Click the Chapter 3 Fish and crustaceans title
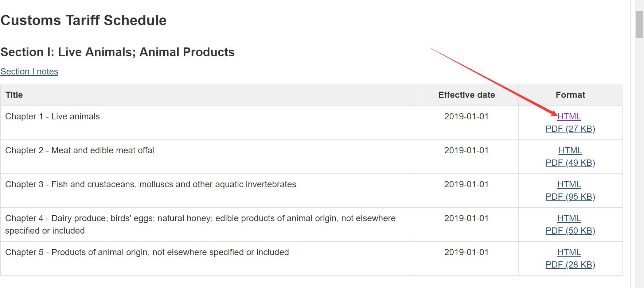This screenshot has width=644, height=288. pos(151,184)
